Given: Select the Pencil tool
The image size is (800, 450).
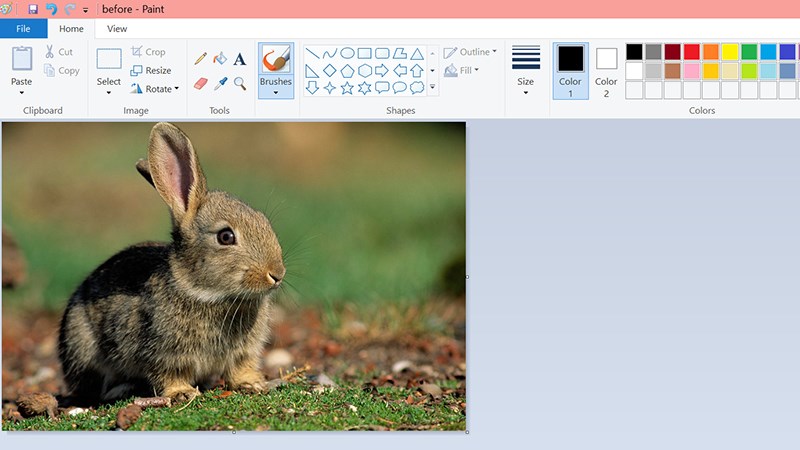Looking at the screenshot, I should [x=201, y=59].
